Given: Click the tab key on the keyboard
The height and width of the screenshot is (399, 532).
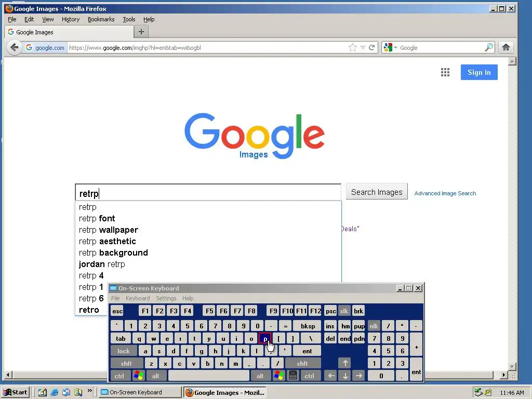Looking at the screenshot, I should 121,339.
